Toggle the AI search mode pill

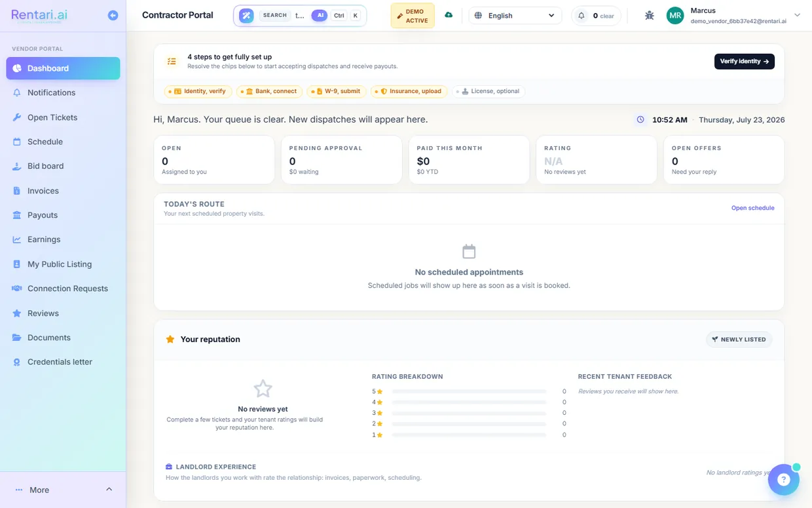coord(320,15)
